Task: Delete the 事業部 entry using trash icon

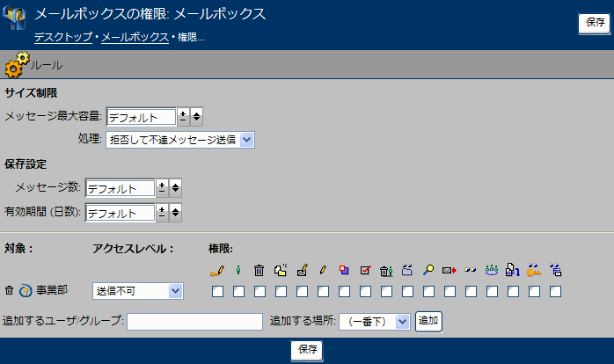Action: (x=9, y=291)
